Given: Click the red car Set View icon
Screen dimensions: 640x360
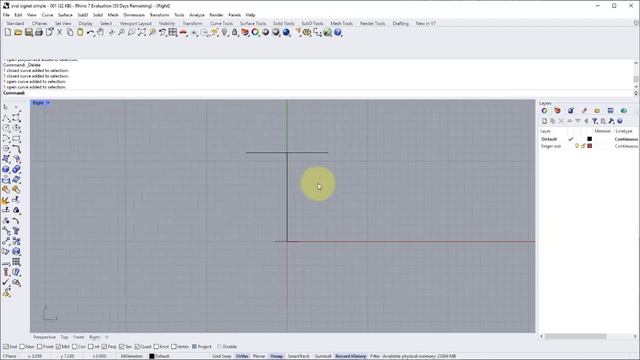Looking at the screenshot, I should (183, 32).
